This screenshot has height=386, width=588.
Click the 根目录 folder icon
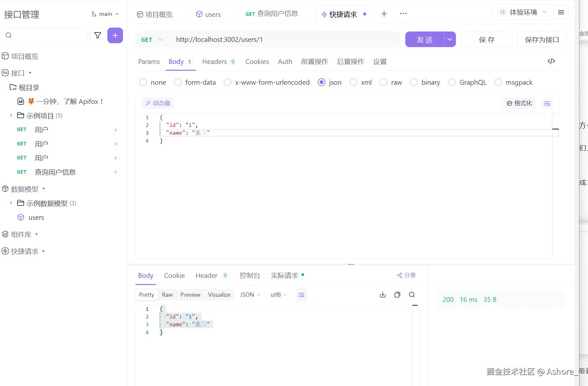coord(13,87)
